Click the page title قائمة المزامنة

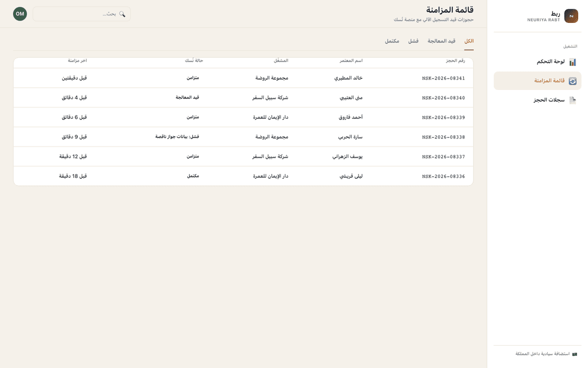tap(450, 10)
